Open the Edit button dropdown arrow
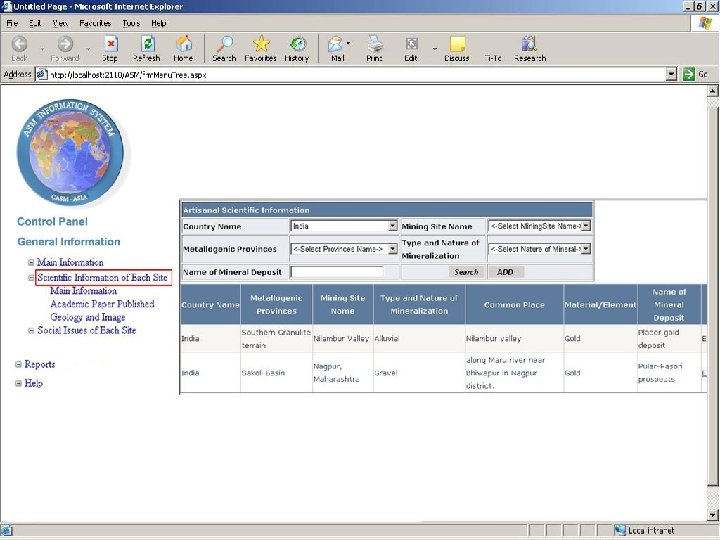 pyautogui.click(x=434, y=48)
